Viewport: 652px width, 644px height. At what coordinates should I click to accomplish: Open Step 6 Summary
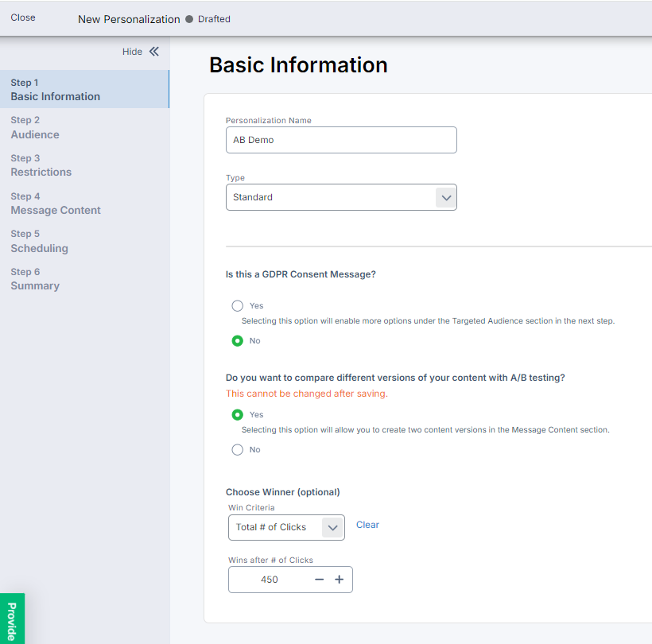35,279
